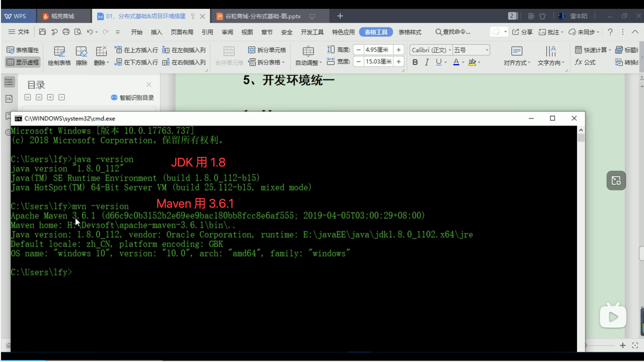Open Table Properties (表格属性)
The width and height of the screenshot is (644, 362).
23,50
